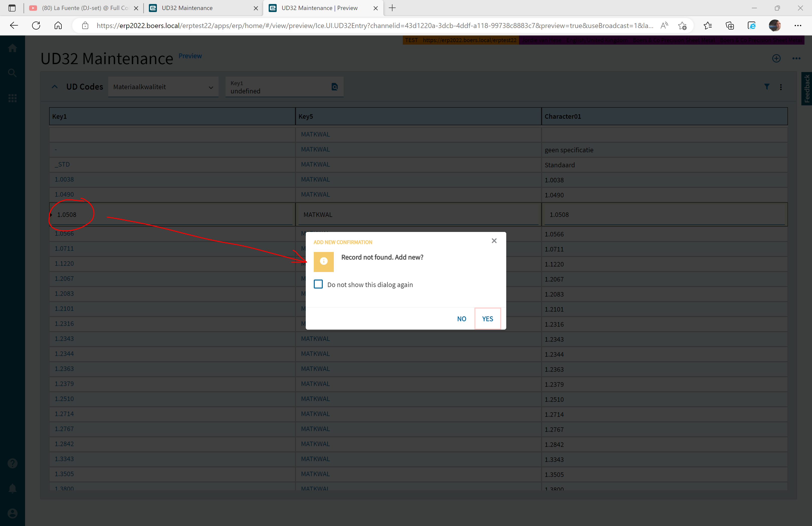Collapse the UD Codes panel chevron
This screenshot has width=812, height=526.
[55, 87]
